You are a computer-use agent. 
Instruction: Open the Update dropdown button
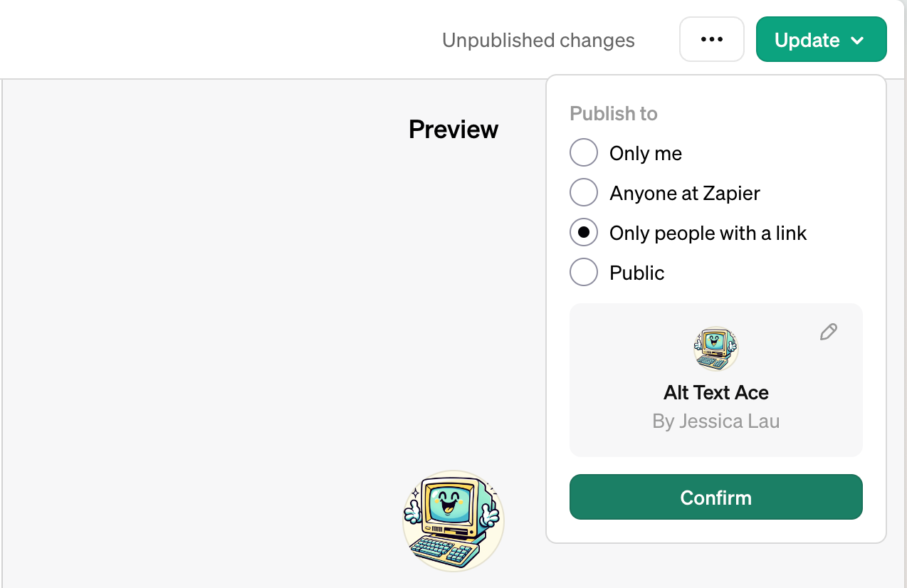[x=807, y=40]
